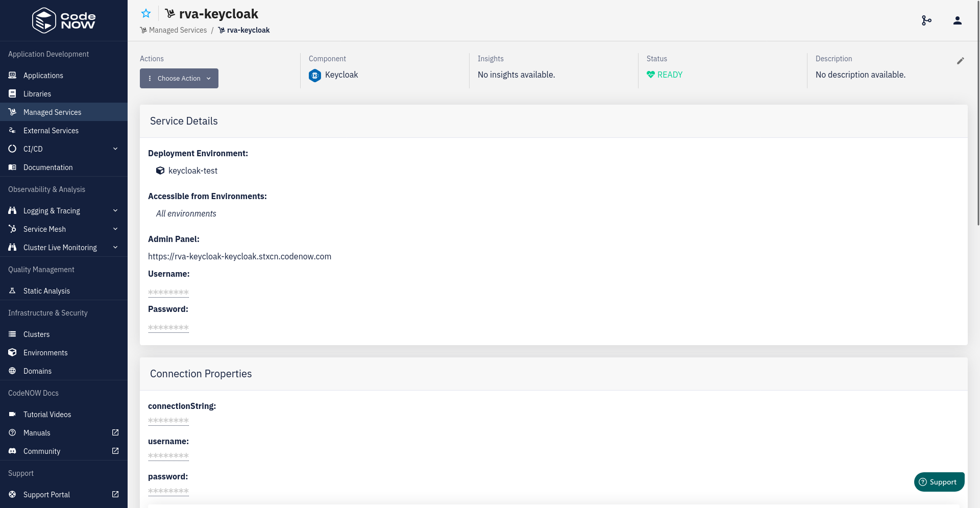Click the Logging & Tracing binoculars icon
980x508 pixels.
click(12, 210)
